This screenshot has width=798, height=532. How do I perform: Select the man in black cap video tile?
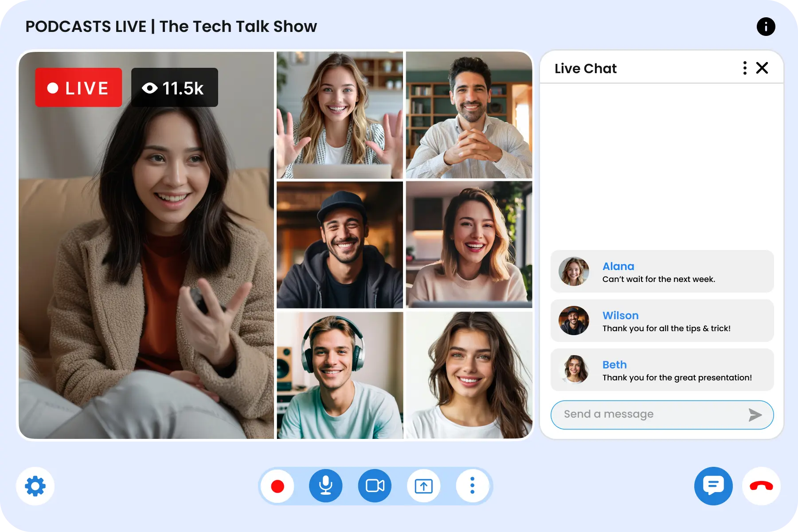[340, 245]
